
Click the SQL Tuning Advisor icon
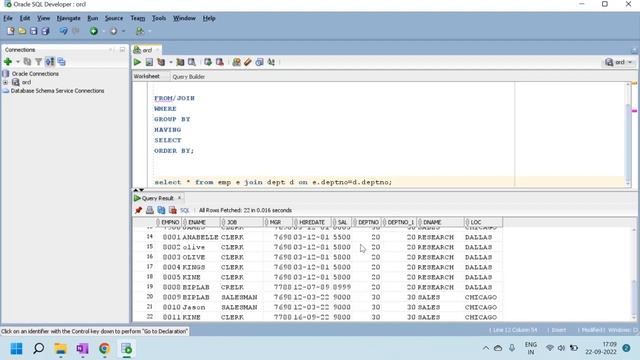(x=191, y=62)
